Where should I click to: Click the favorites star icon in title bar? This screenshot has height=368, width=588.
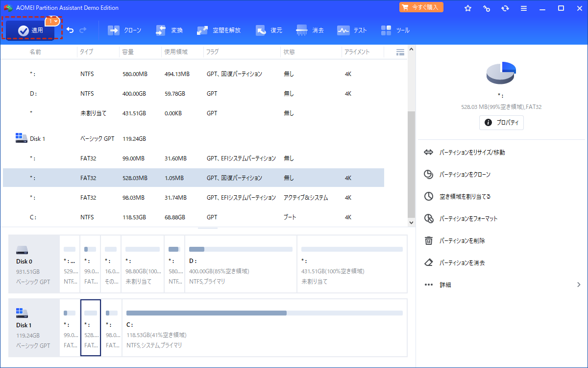pos(468,8)
